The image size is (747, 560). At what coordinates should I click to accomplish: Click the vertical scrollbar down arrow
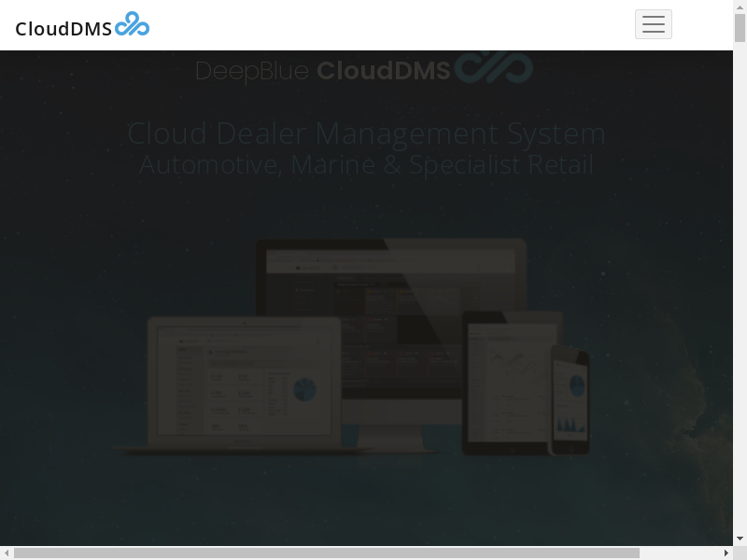[740, 539]
